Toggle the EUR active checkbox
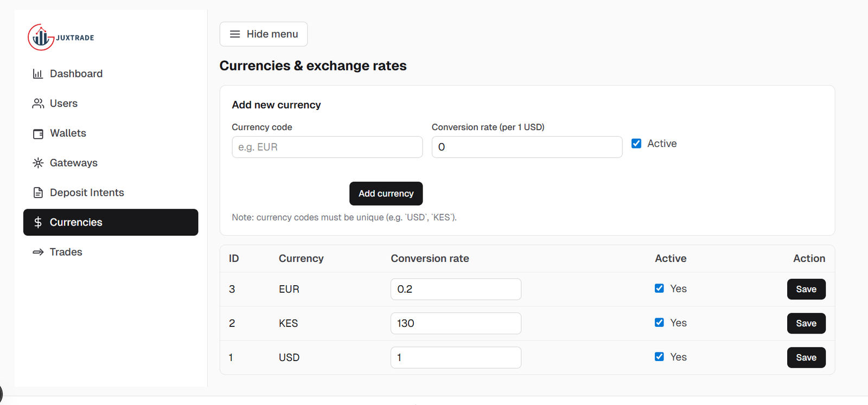Screen dimensions: 868x405 click(x=659, y=288)
